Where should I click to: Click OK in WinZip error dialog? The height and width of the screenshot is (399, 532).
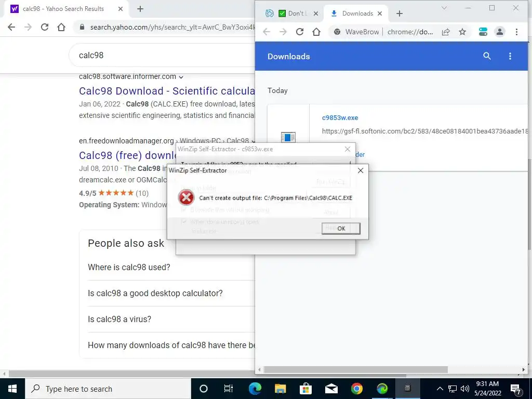pos(341,229)
